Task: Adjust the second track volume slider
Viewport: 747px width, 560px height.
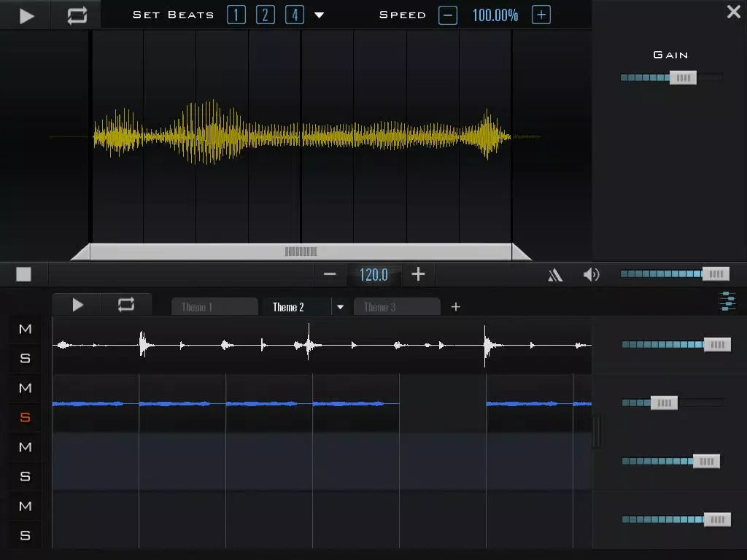Action: click(x=664, y=402)
